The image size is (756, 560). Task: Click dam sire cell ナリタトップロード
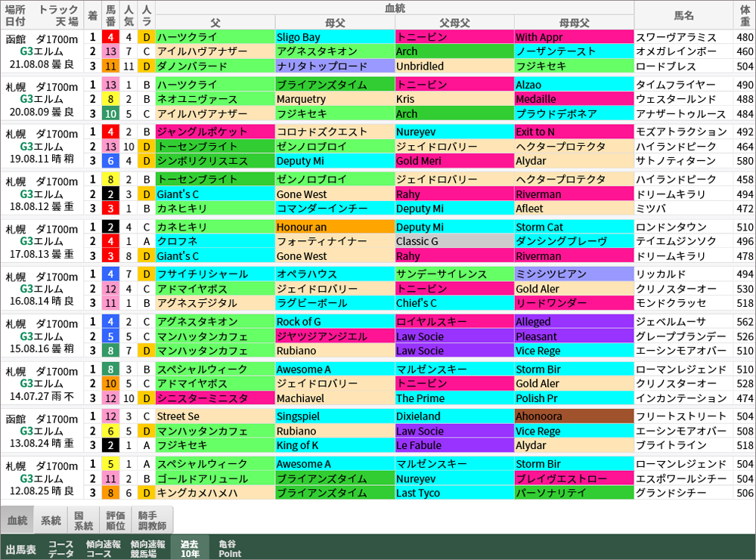[335, 66]
